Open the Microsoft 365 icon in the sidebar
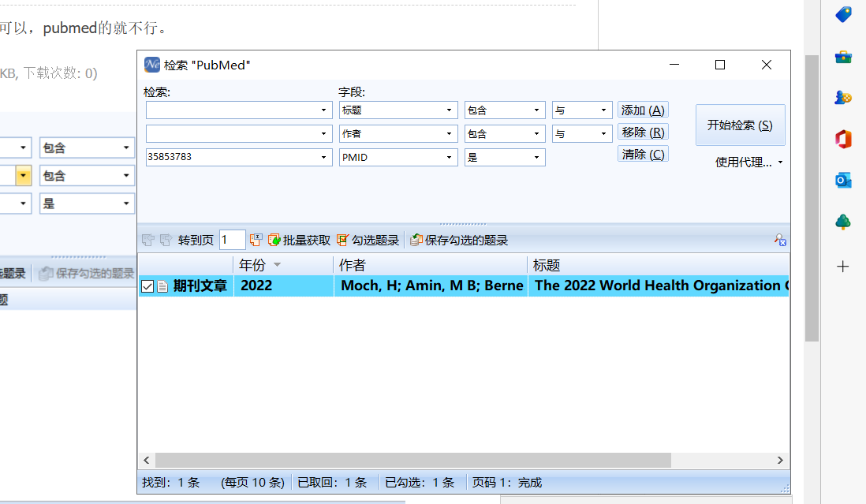The image size is (866, 504). 843,139
